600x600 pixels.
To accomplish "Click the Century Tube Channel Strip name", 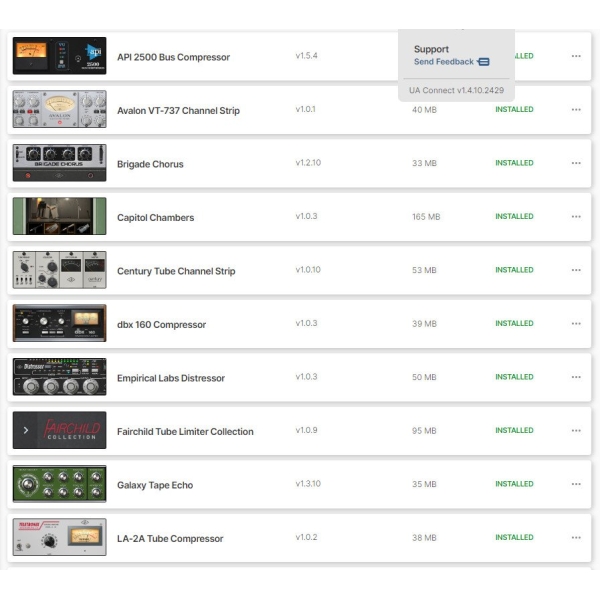I will tap(176, 271).
